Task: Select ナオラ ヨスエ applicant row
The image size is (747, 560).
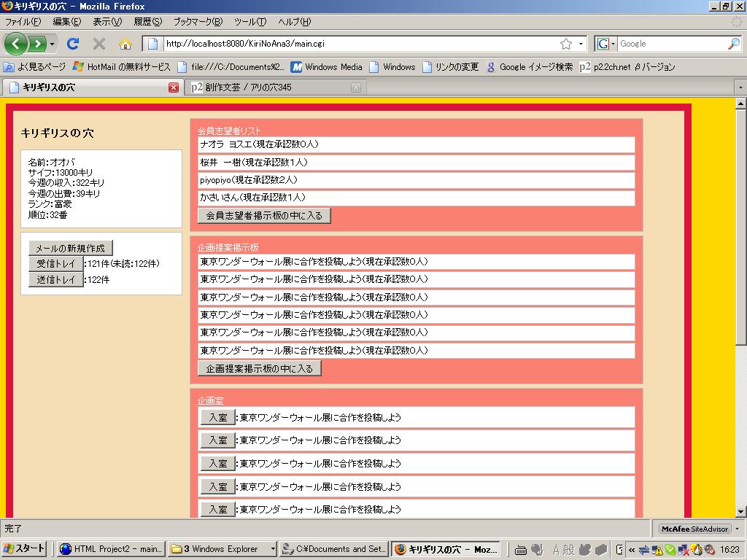Action: click(416, 144)
